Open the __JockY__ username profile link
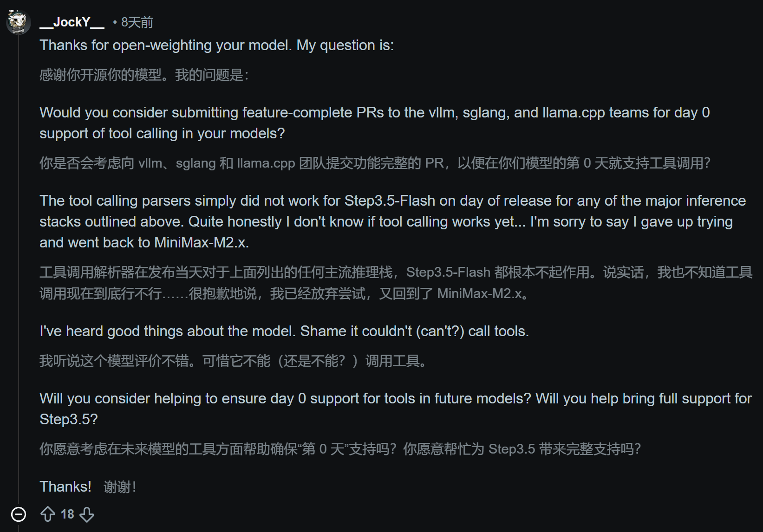 pos(72,22)
